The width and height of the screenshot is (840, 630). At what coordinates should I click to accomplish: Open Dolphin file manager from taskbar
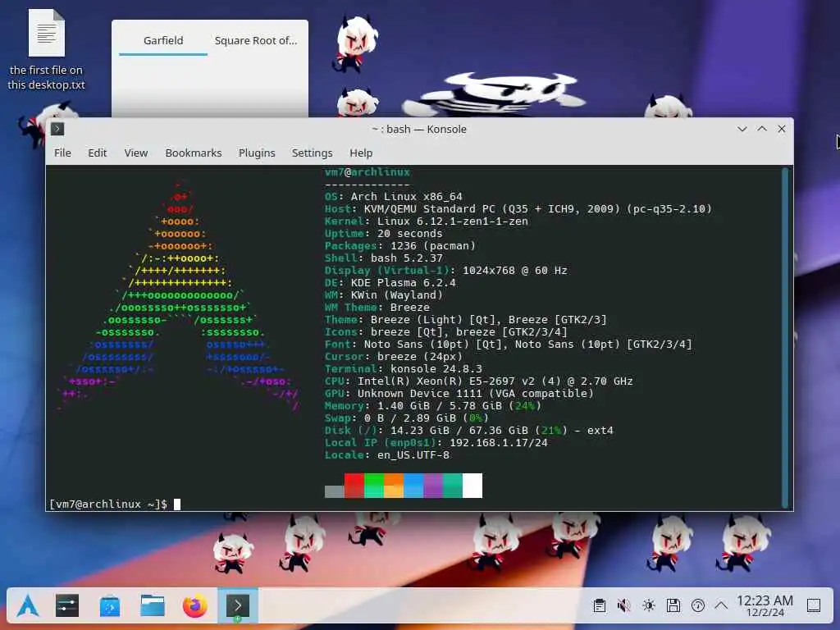click(153, 606)
